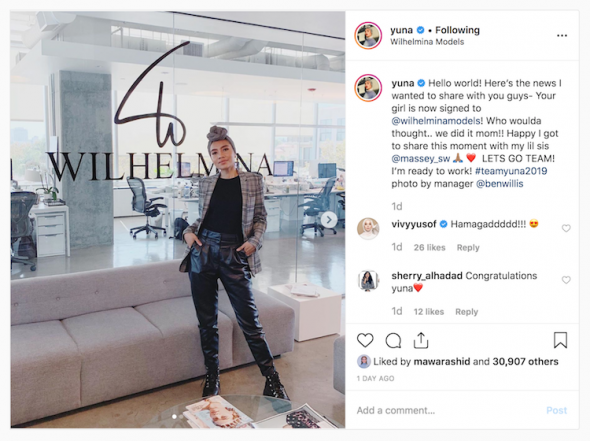The height and width of the screenshot is (441, 590).
Task: Open #teamyuna2019 hashtag
Action: pos(511,171)
